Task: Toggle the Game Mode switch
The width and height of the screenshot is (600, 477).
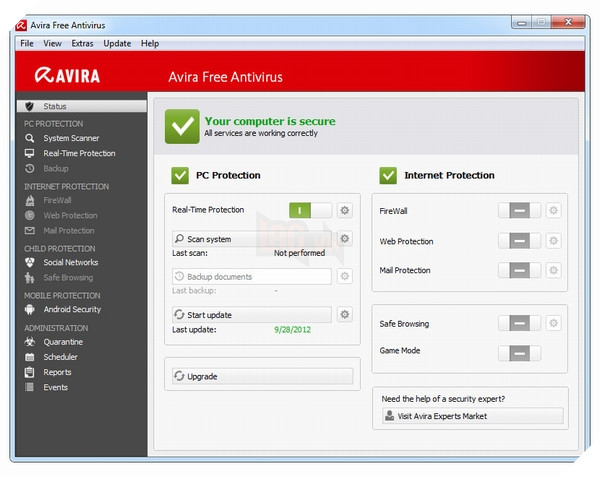Action: (x=519, y=352)
